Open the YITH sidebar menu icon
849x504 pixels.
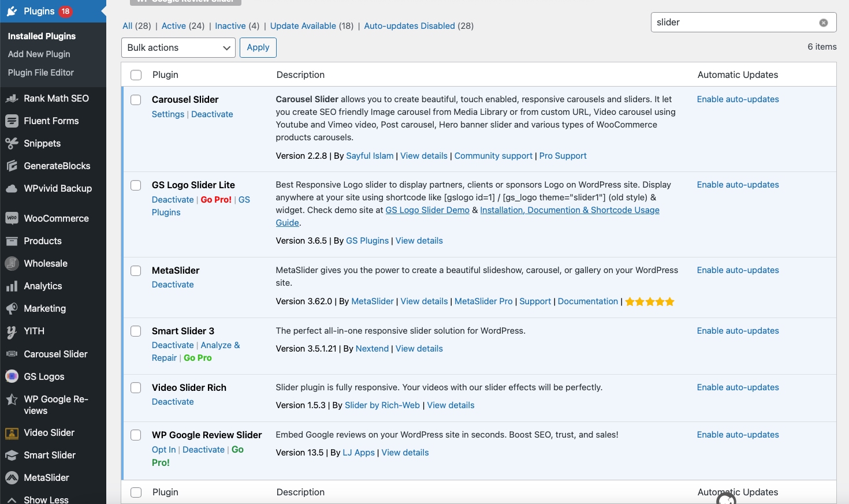[x=12, y=331]
